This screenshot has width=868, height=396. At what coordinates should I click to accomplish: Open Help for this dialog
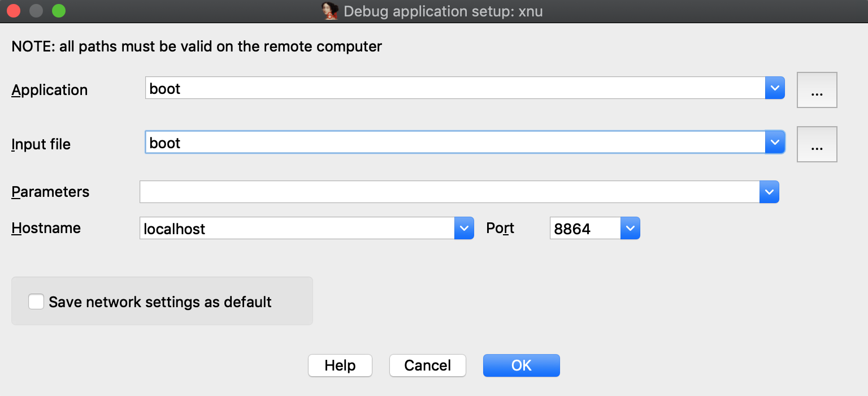tap(340, 365)
